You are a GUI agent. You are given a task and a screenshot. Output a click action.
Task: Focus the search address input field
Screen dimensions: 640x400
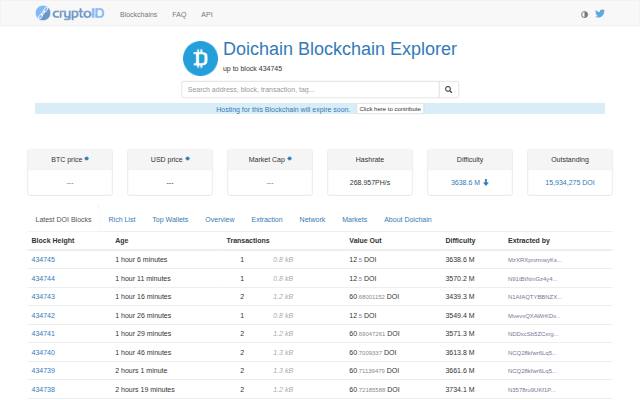coord(311,89)
